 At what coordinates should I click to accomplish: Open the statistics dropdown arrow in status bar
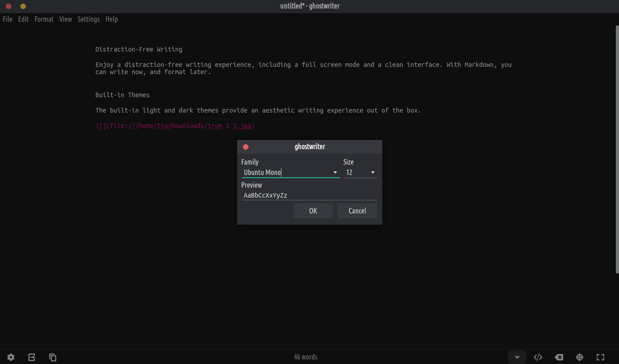[x=517, y=357]
